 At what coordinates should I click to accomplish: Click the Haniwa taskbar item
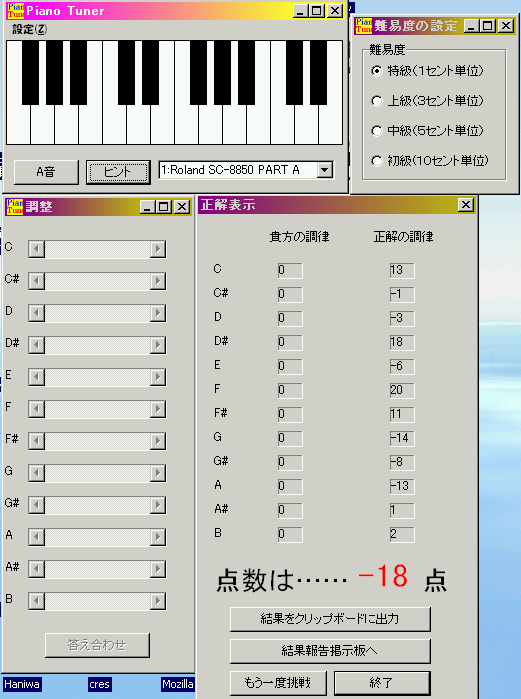click(x=22, y=684)
